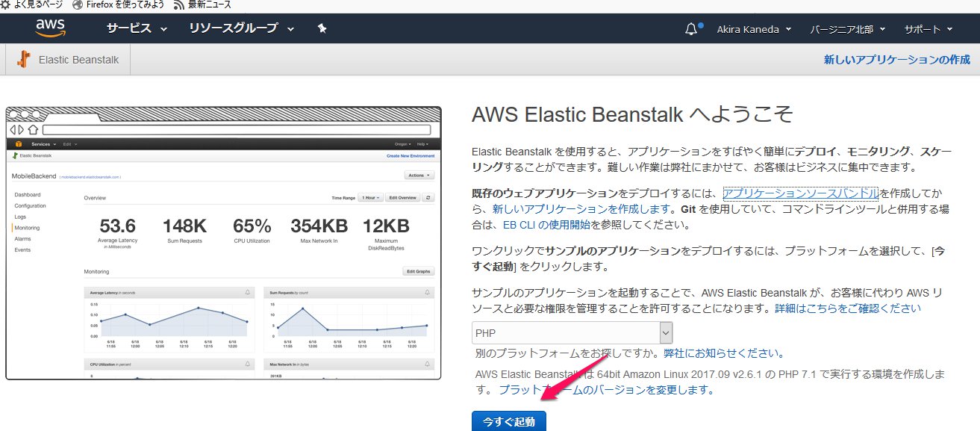Image resolution: width=980 pixels, height=431 pixels.
Task: Open the PHP platform dropdown
Action: pyautogui.click(x=572, y=333)
